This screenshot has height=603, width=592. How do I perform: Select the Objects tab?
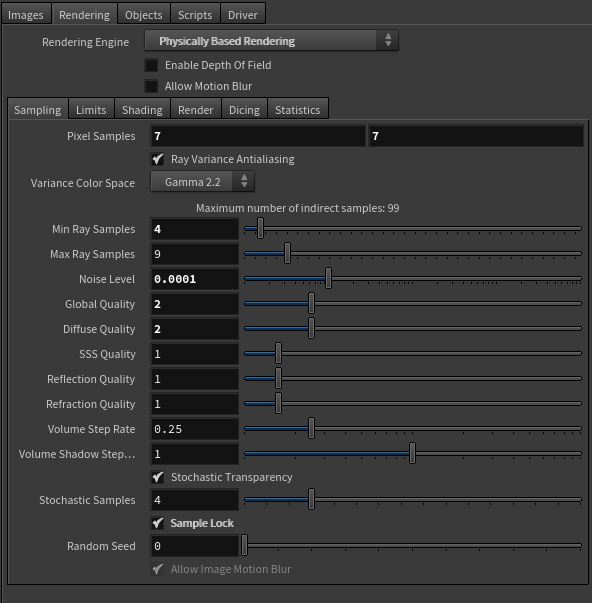[x=143, y=15]
